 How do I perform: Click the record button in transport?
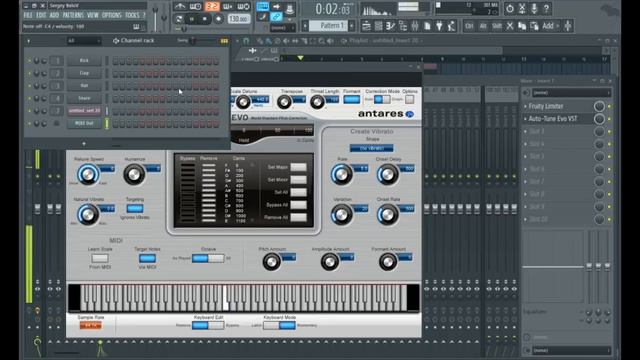[218, 19]
